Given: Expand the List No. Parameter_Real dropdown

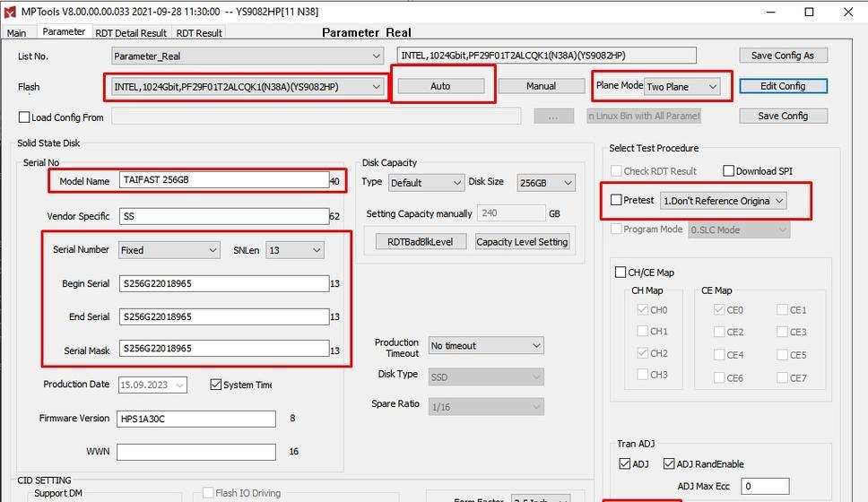Looking at the screenshot, I should coord(247,56).
